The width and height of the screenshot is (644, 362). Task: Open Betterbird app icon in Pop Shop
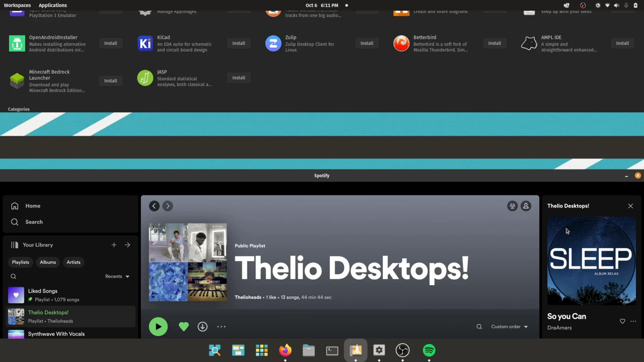pyautogui.click(x=401, y=43)
